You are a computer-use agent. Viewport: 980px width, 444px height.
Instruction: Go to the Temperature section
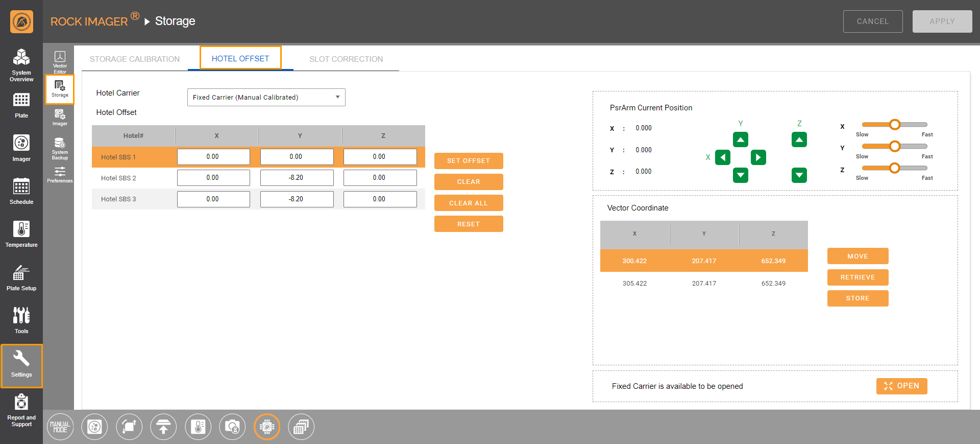[x=21, y=234]
